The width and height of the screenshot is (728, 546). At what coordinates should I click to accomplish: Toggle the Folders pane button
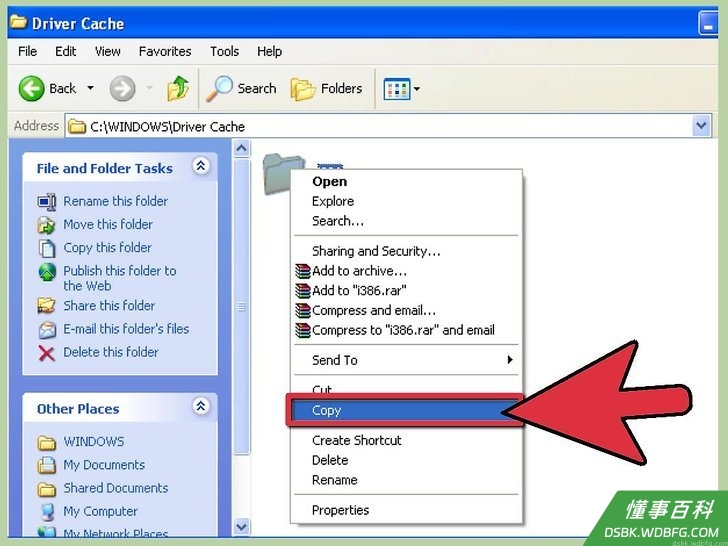[326, 88]
